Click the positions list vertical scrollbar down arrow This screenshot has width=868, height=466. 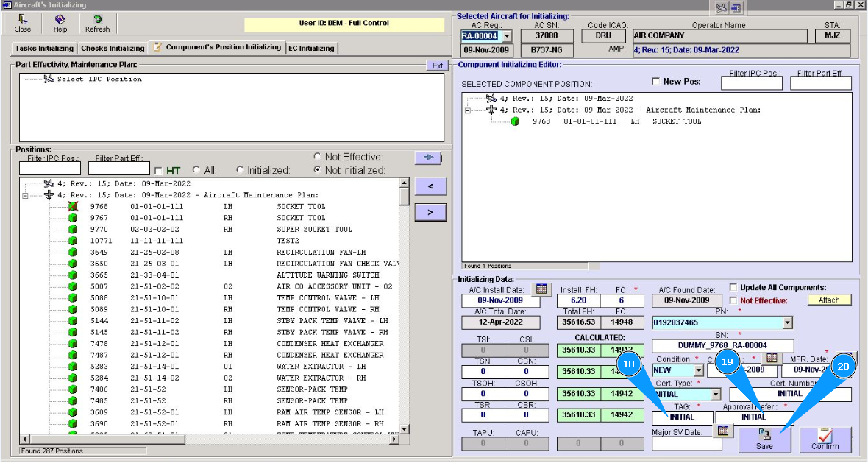(404, 428)
